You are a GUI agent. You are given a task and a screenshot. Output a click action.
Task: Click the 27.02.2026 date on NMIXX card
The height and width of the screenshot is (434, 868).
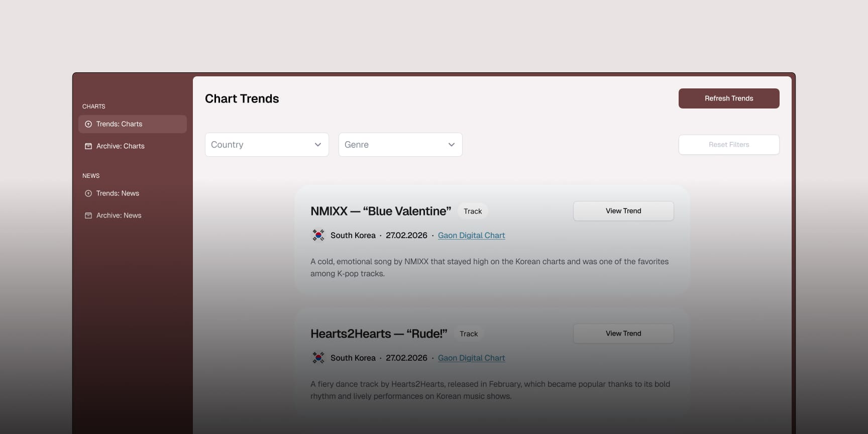[406, 235]
